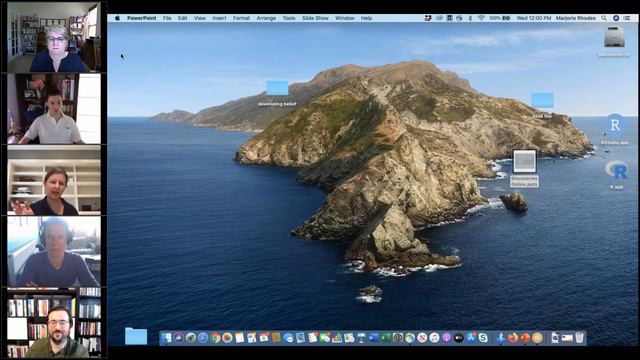Open Notification Center list icon
This screenshot has width=640, height=360.
(627, 18)
